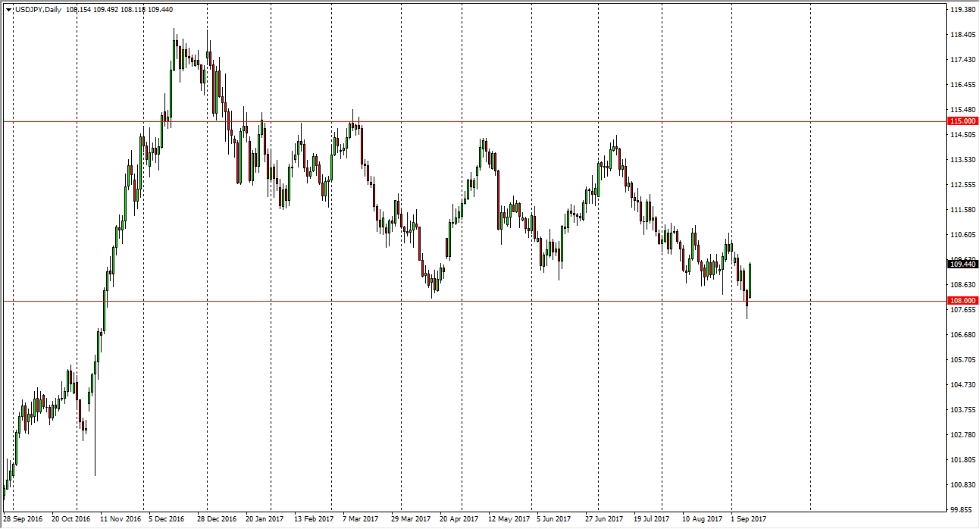
Task: Click the 99.855 value at scale bottom
Action: point(961,508)
